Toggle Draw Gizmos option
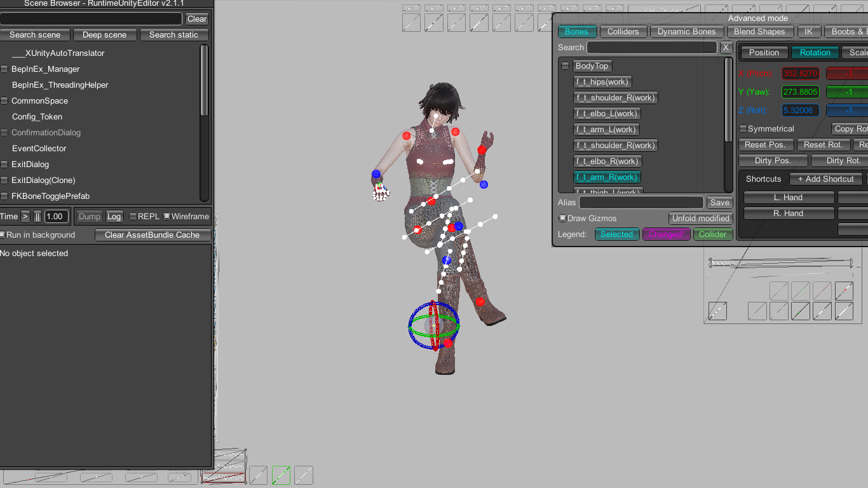This screenshot has width=868, height=488. (562, 219)
